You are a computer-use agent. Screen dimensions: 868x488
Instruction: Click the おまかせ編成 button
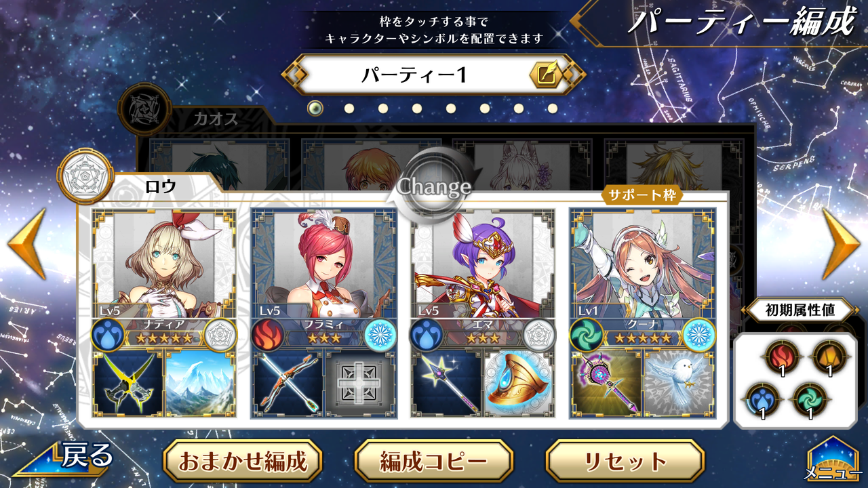[x=243, y=462]
